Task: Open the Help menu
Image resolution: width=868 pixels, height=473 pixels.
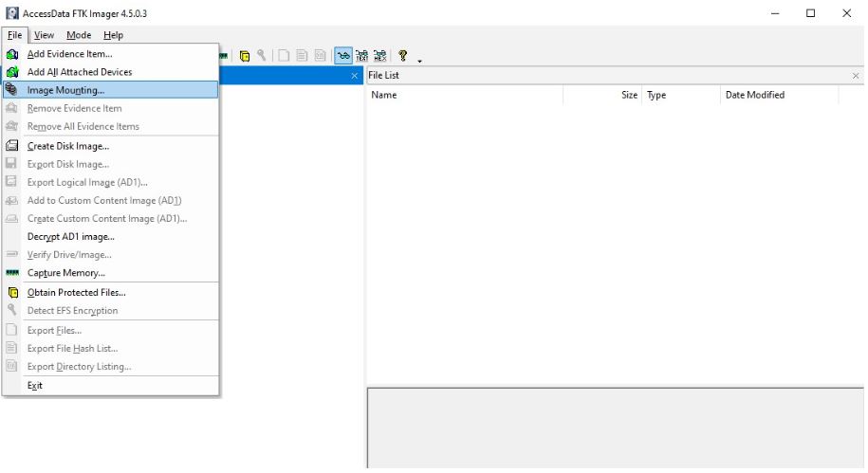Action: coord(114,35)
